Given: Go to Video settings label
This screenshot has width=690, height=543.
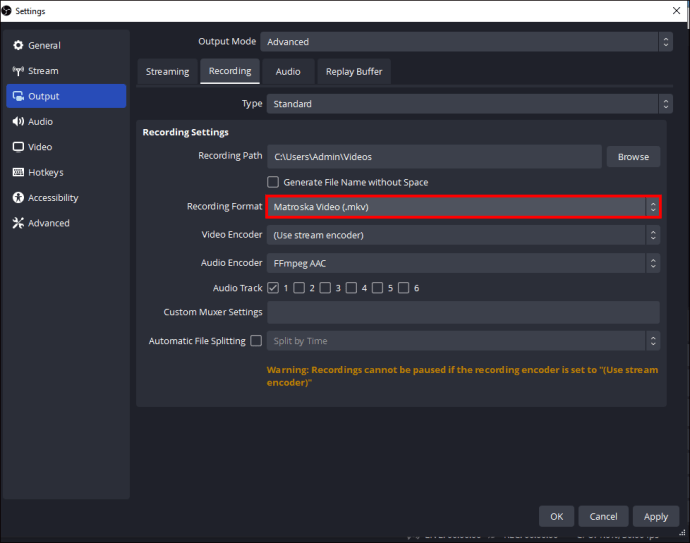Looking at the screenshot, I should (40, 147).
